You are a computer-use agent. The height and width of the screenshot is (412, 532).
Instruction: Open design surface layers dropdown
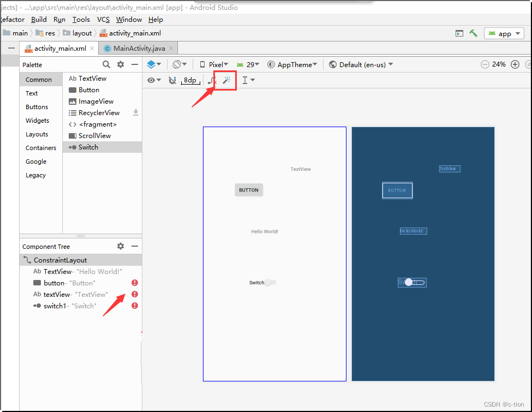pos(154,64)
